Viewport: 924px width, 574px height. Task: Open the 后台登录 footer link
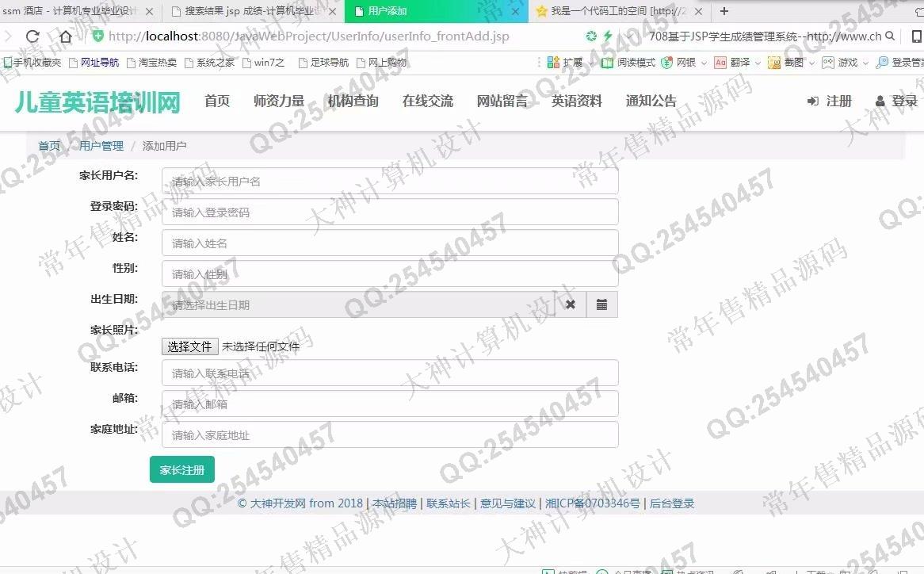[672, 503]
